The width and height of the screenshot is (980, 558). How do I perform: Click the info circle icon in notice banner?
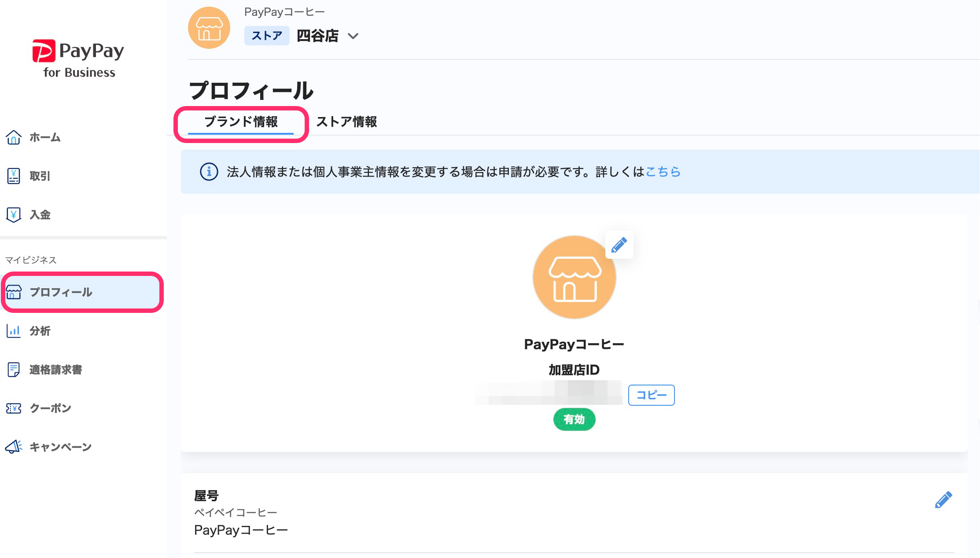209,172
